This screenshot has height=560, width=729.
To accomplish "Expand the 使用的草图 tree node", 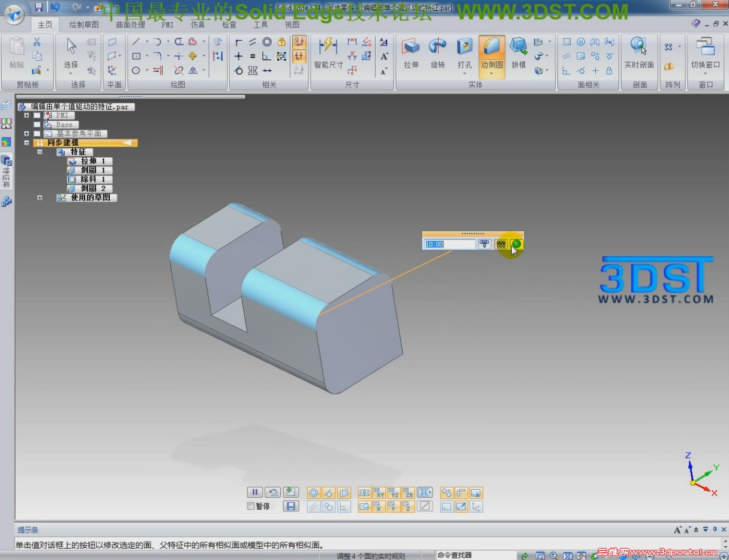I will 38,197.
